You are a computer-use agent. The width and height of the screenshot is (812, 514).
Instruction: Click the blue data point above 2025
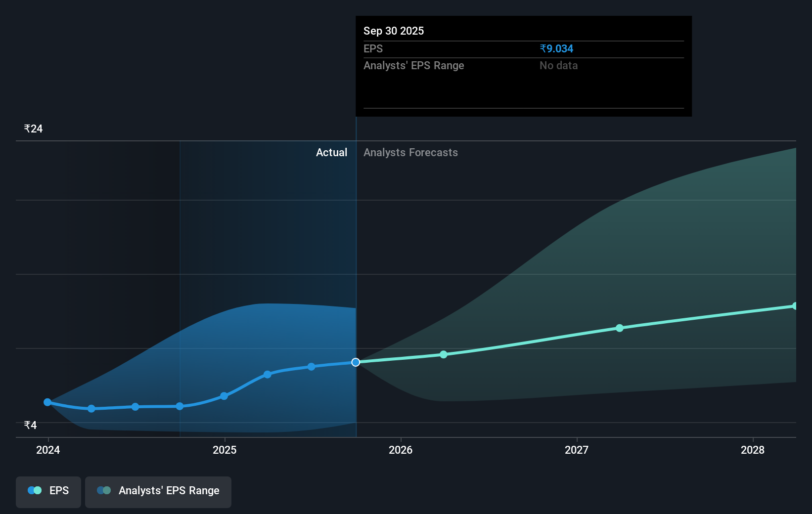(x=224, y=396)
